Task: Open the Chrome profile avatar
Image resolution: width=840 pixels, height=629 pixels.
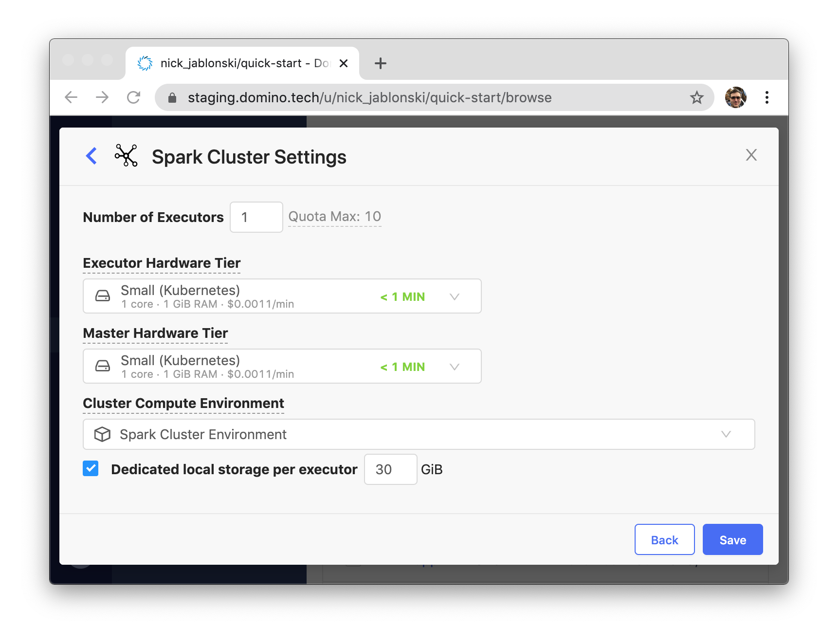Action: [735, 97]
